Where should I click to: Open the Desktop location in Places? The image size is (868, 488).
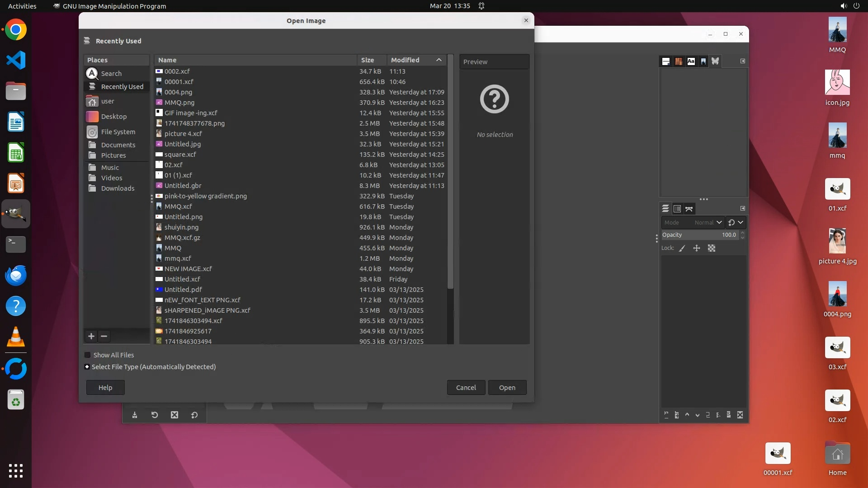pos(113,117)
